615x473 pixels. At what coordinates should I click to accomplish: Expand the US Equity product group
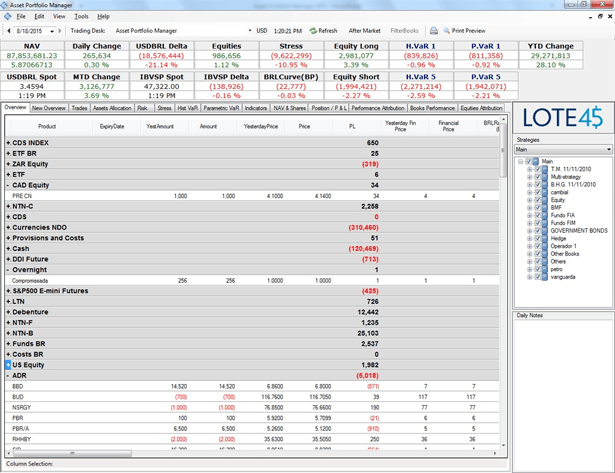[x=8, y=365]
